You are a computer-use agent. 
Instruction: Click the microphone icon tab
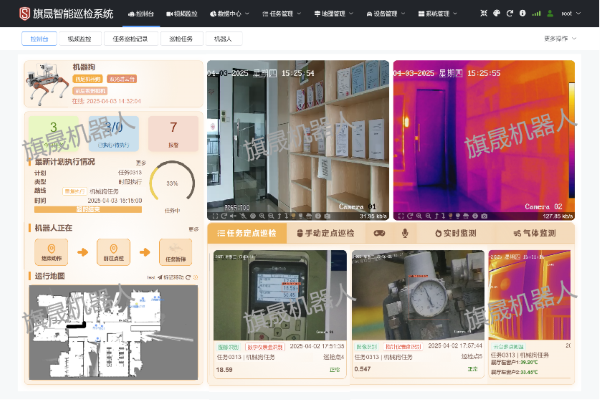[x=405, y=233]
